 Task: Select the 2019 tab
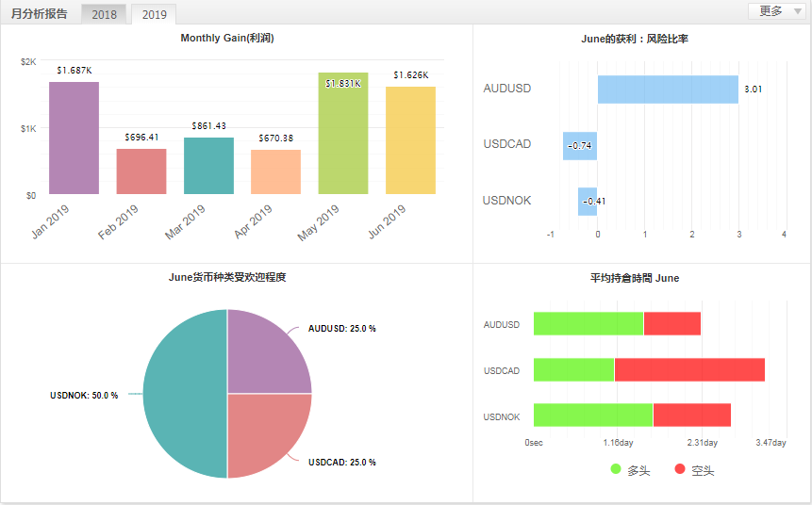pyautogui.click(x=153, y=15)
